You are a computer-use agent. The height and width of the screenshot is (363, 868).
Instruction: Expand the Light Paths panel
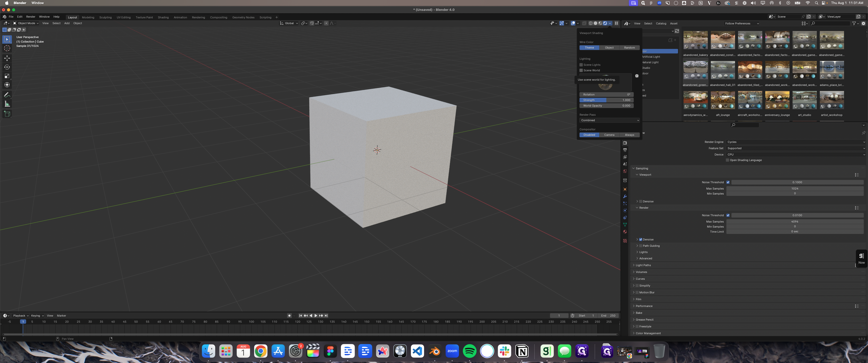[643, 265]
